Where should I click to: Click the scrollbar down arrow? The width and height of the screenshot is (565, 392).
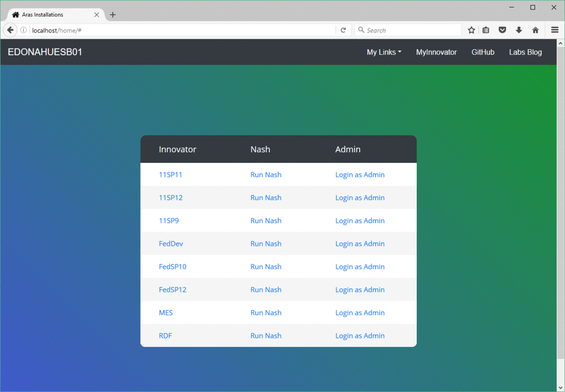560,387
